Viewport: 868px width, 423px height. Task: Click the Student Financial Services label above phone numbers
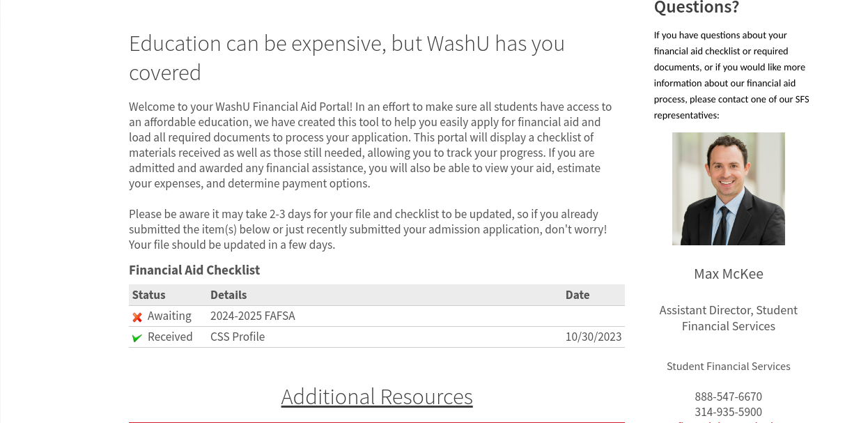coord(728,367)
